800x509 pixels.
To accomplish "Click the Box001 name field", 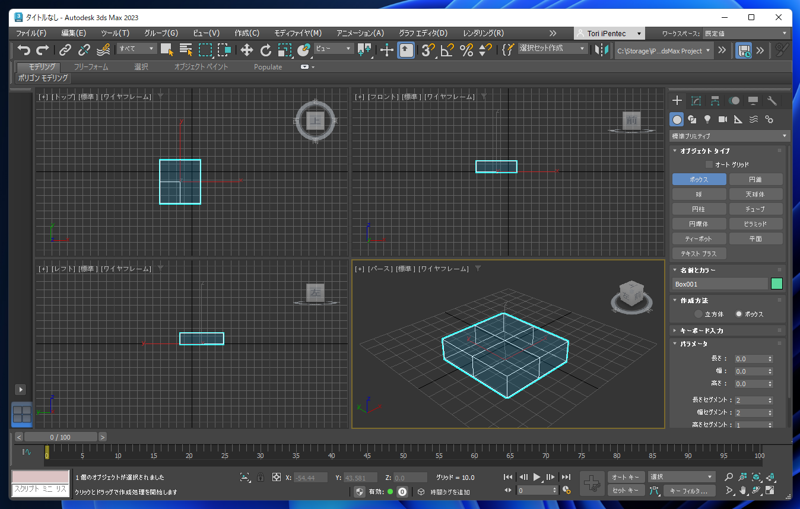I will 720,284.
